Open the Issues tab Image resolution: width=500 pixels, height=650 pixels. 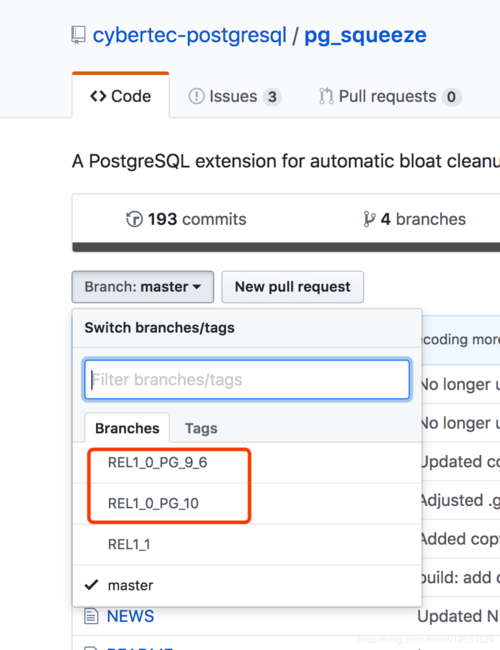pyautogui.click(x=235, y=96)
